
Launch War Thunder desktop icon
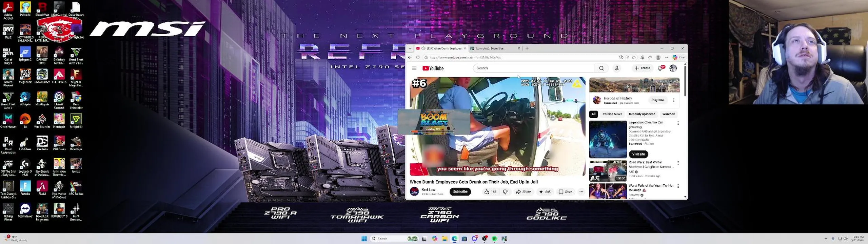tap(42, 121)
